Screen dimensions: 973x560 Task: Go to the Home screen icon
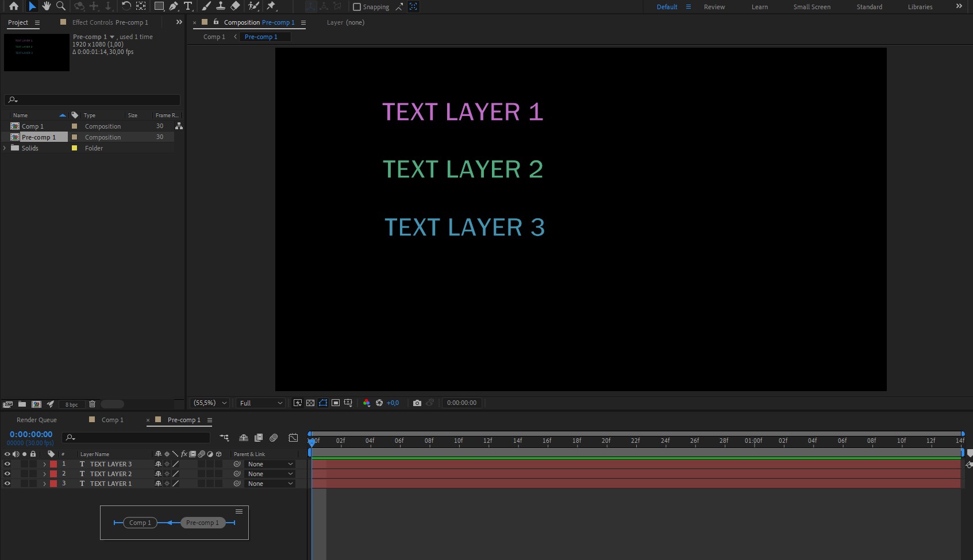coord(13,6)
